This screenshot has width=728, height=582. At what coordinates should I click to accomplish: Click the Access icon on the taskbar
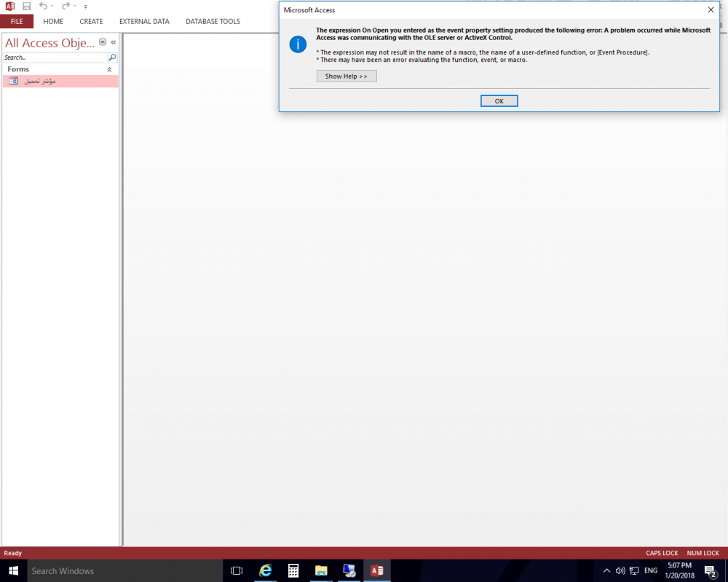(376, 571)
